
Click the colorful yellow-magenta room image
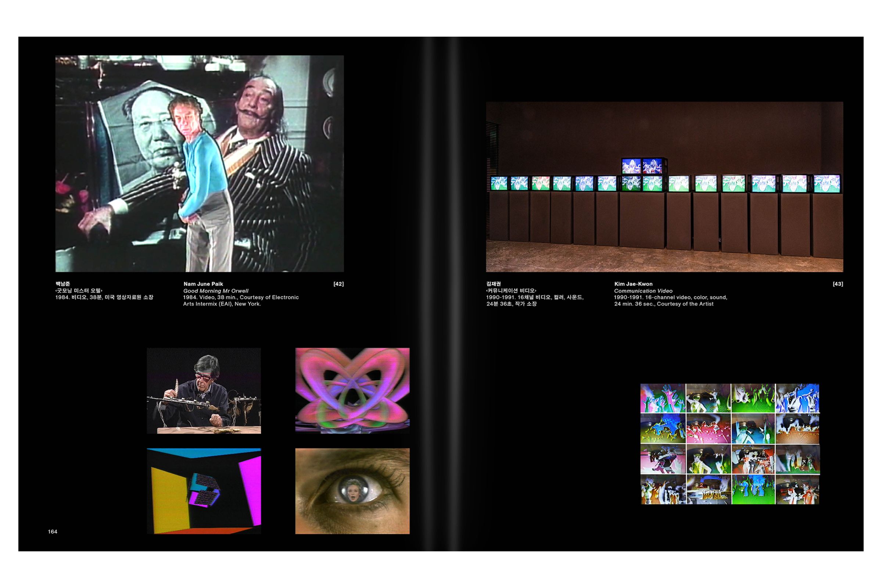coord(204,491)
